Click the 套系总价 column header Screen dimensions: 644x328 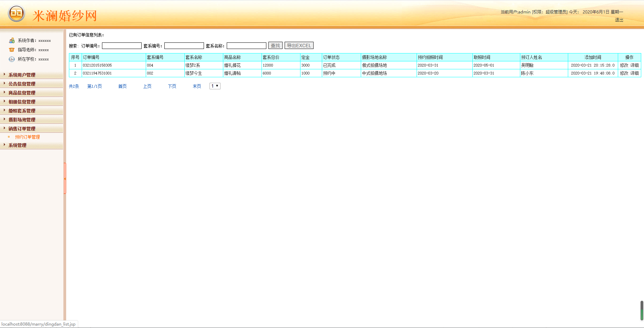pos(281,57)
